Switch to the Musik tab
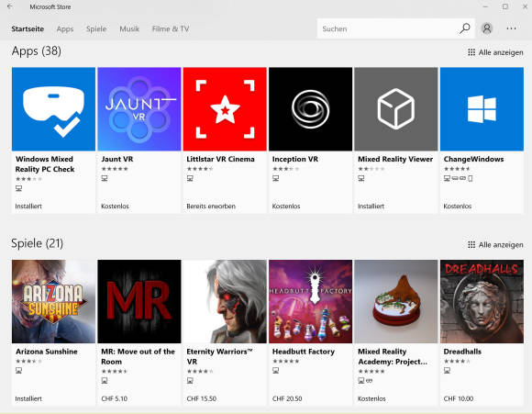 129,28
